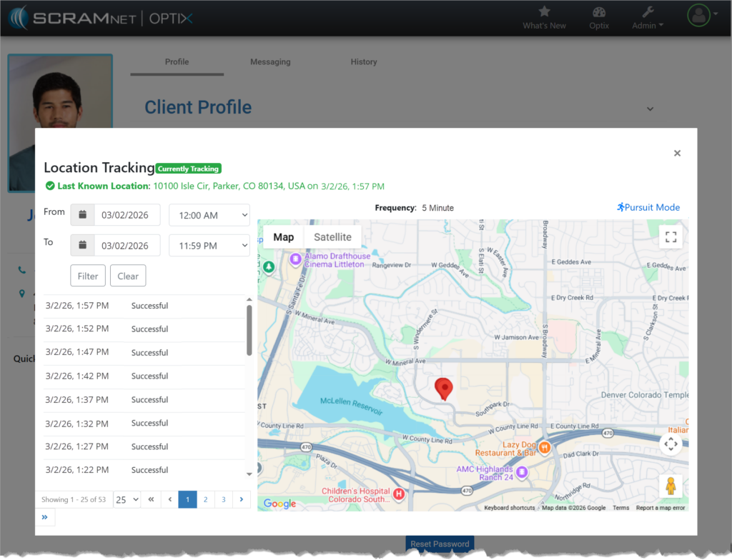Select the Map view type
Image resolution: width=732 pixels, height=560 pixels.
coord(284,237)
